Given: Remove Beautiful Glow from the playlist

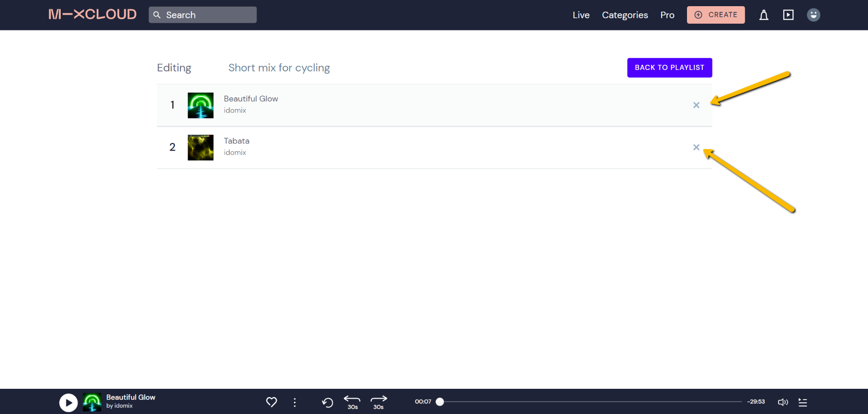Looking at the screenshot, I should (696, 105).
